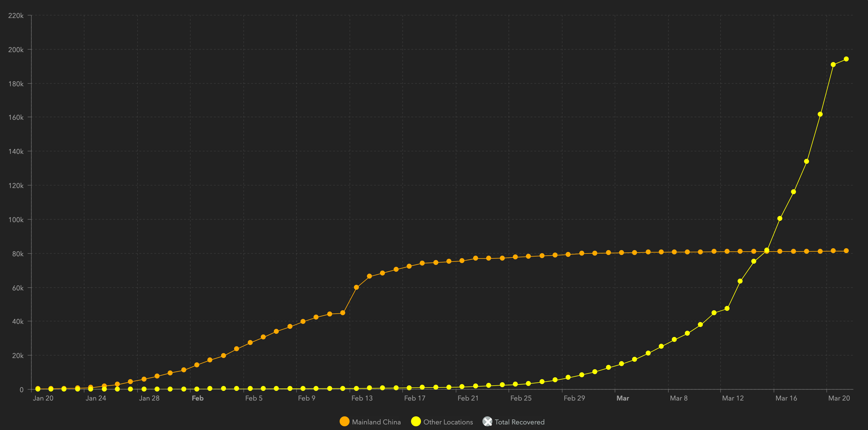
Task: Toggle the Other Locations legend series
Action: pyautogui.click(x=442, y=422)
